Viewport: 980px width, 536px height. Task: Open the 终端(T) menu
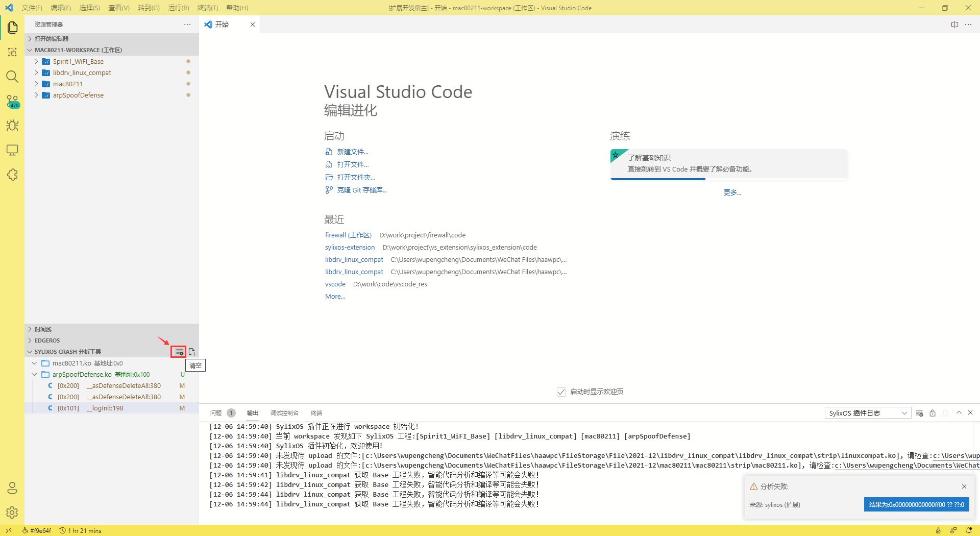tap(208, 8)
